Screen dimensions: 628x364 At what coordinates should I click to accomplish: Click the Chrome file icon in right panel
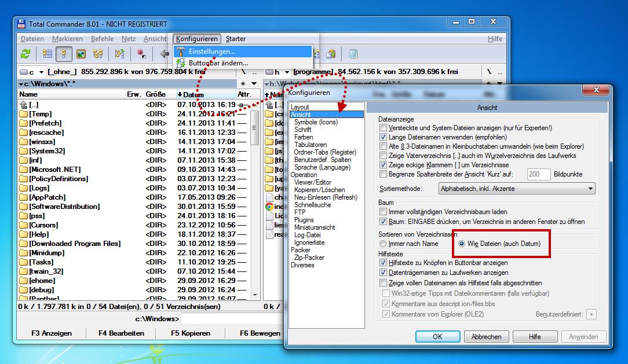pos(269,207)
